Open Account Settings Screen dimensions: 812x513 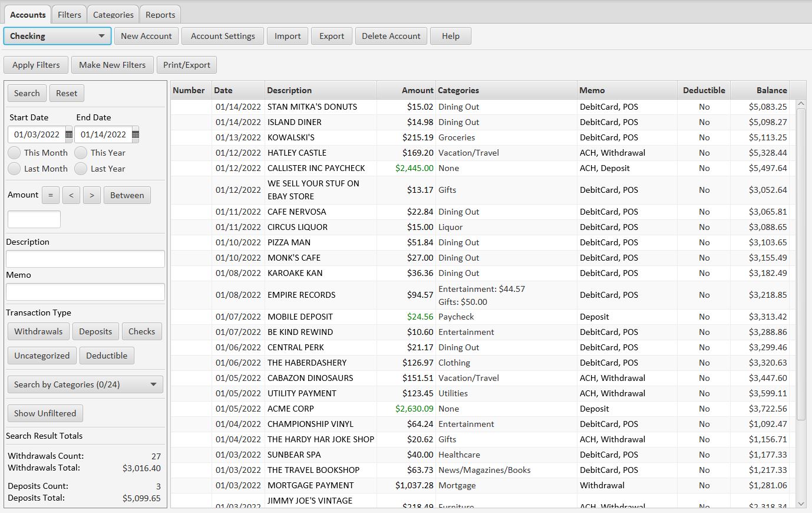coord(223,36)
